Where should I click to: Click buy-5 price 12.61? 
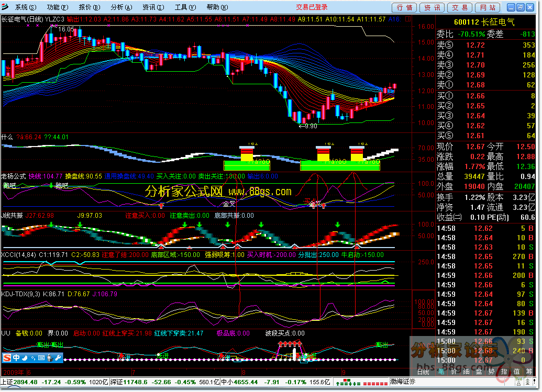click(x=475, y=136)
